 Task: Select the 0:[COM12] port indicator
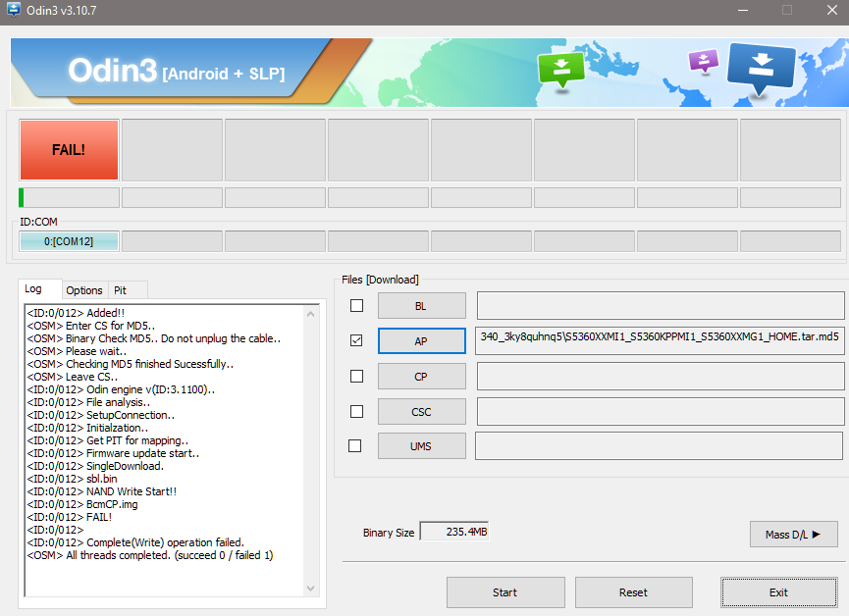point(69,241)
